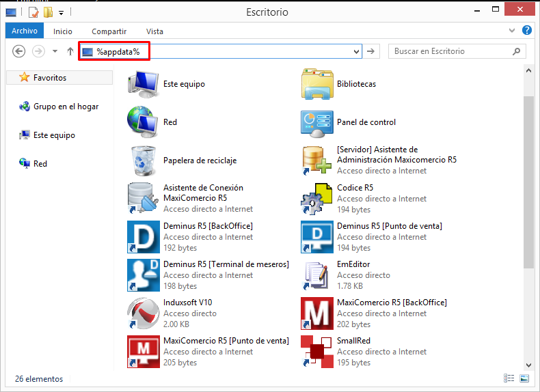540x392 pixels.
Task: Expand the ribbon with the chevron
Action: 512,30
